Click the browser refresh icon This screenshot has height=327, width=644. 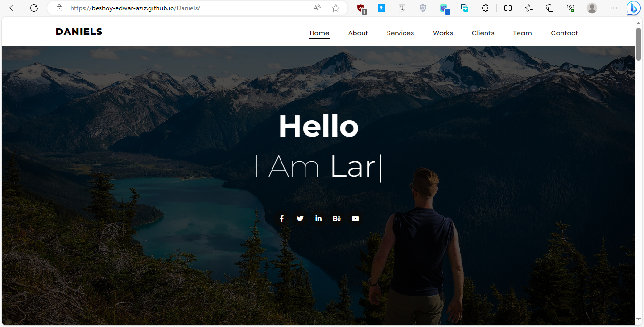34,8
